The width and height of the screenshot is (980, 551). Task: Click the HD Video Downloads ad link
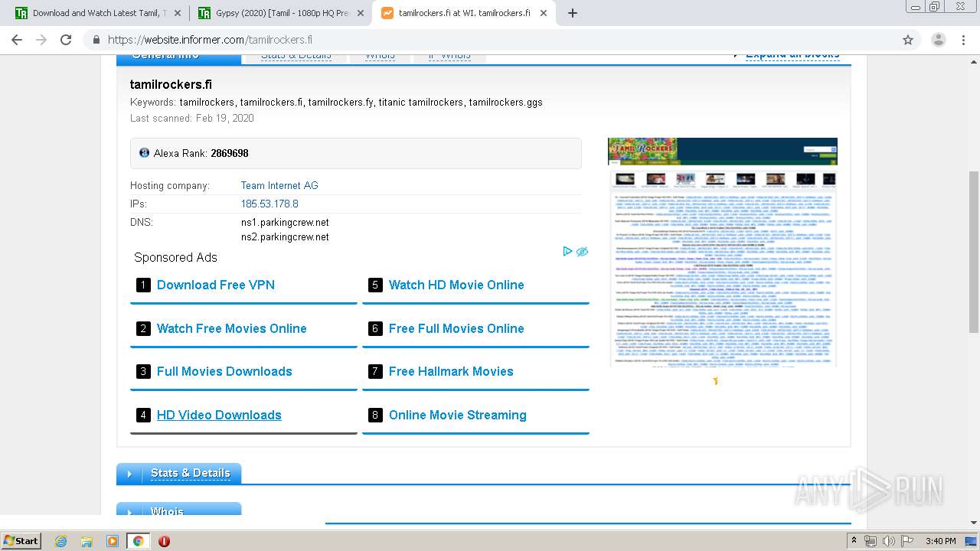(x=219, y=415)
